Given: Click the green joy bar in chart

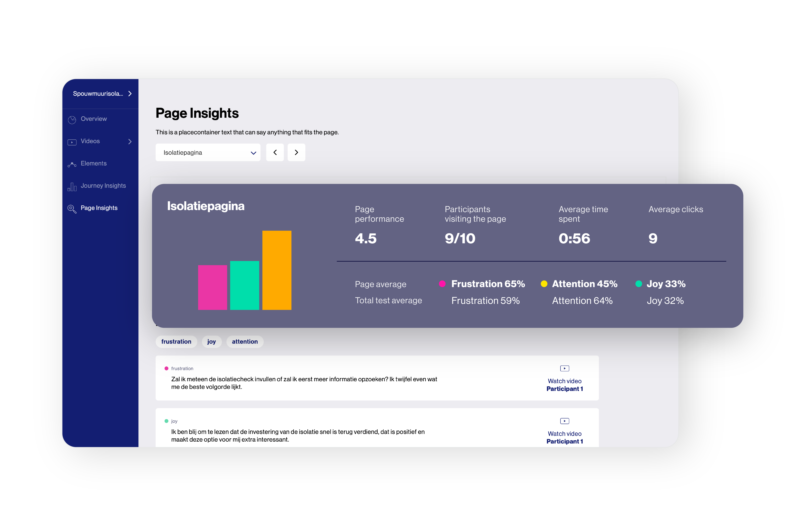Looking at the screenshot, I should point(245,286).
